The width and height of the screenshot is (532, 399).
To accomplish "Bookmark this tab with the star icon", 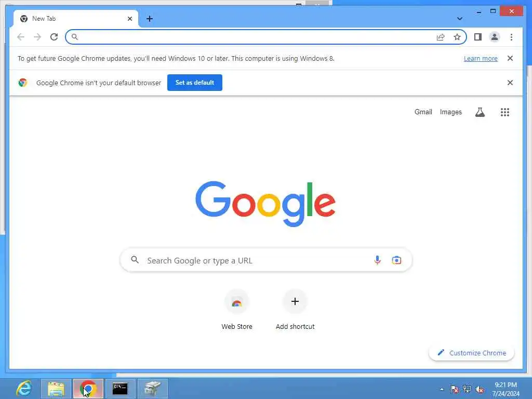I will [457, 37].
